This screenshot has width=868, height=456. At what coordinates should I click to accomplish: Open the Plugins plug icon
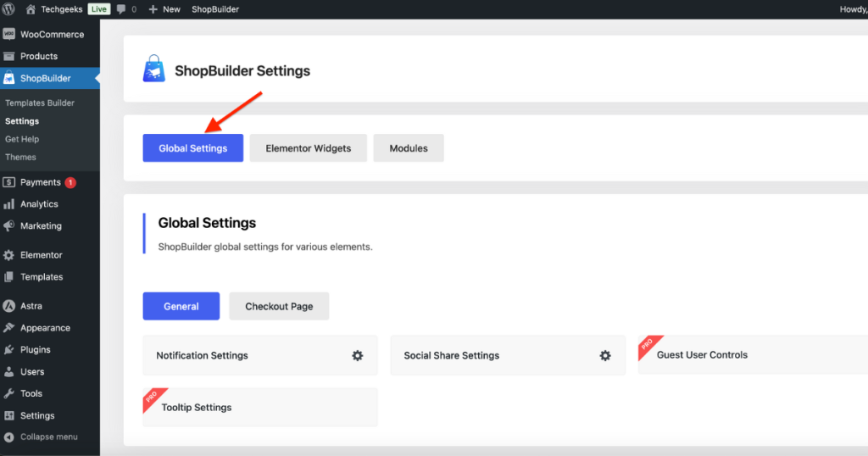8,350
